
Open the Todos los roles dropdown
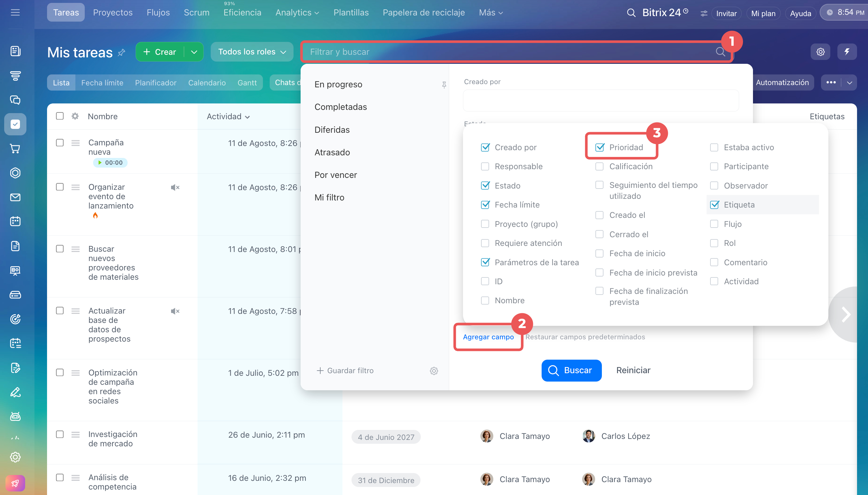coord(252,52)
